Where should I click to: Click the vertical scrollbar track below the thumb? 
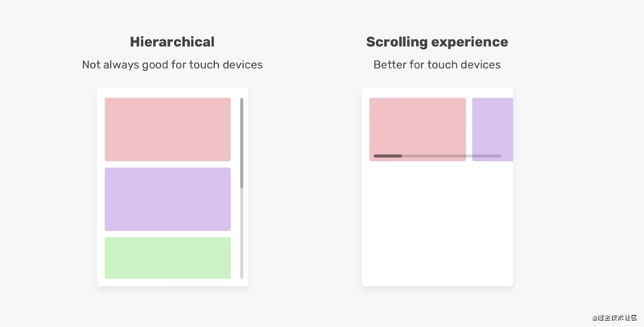[242, 234]
